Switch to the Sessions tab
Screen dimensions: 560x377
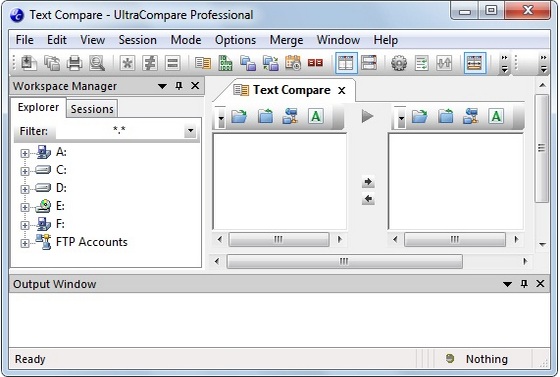point(92,109)
